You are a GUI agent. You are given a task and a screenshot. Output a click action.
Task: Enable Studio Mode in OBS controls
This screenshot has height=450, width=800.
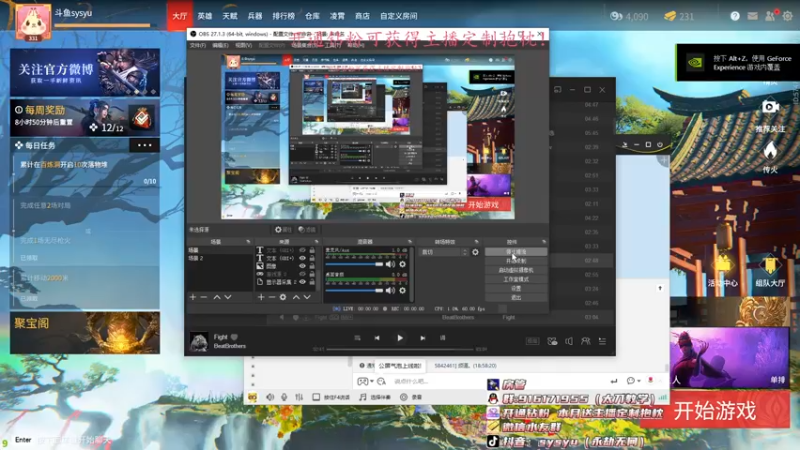point(516,279)
